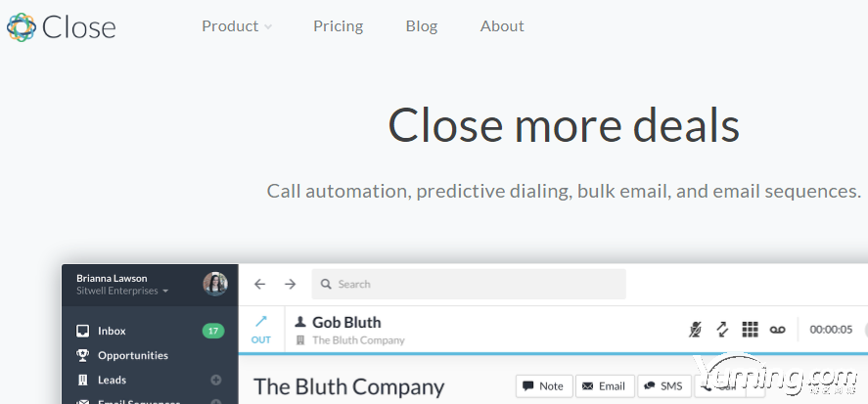Expand the Product menu dropdown
This screenshot has height=404, width=868.
(237, 26)
